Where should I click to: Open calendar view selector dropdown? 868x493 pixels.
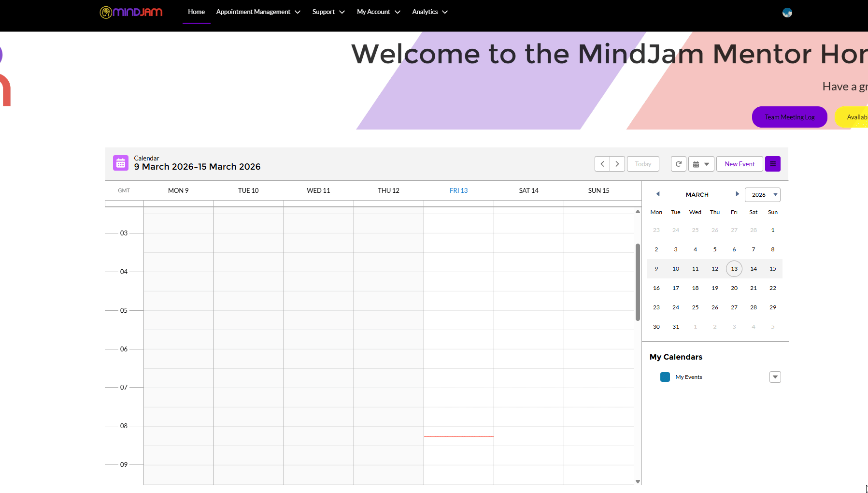(x=701, y=164)
